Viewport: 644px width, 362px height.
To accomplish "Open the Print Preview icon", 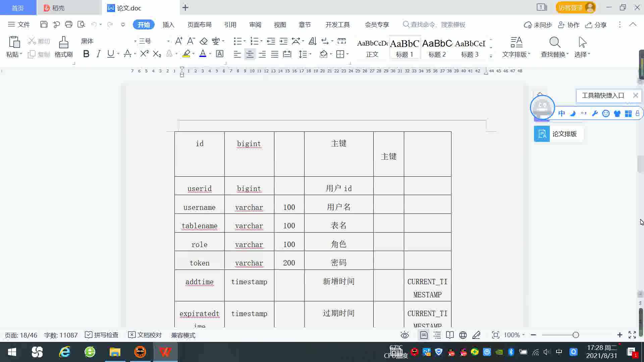I will click(81, 24).
